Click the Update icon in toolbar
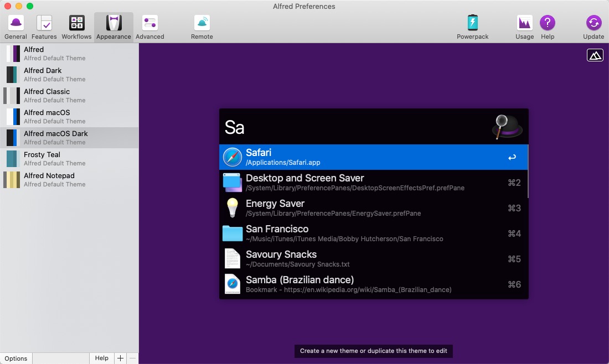 (593, 23)
